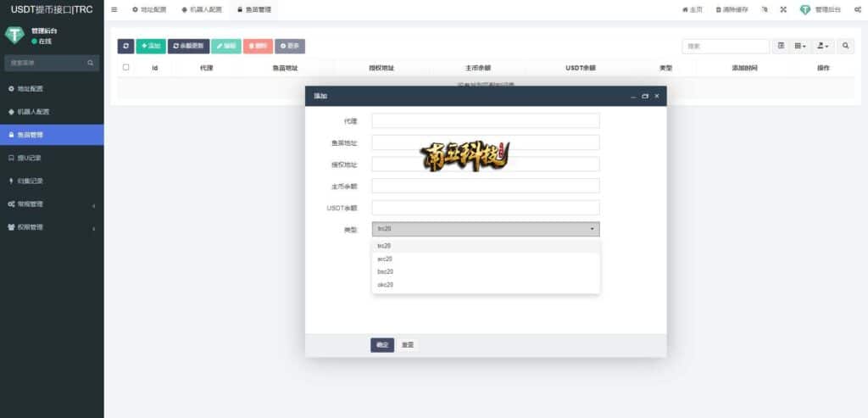868x418 pixels.
Task: Click the 授权地址 input in dialog
Action: (x=486, y=164)
